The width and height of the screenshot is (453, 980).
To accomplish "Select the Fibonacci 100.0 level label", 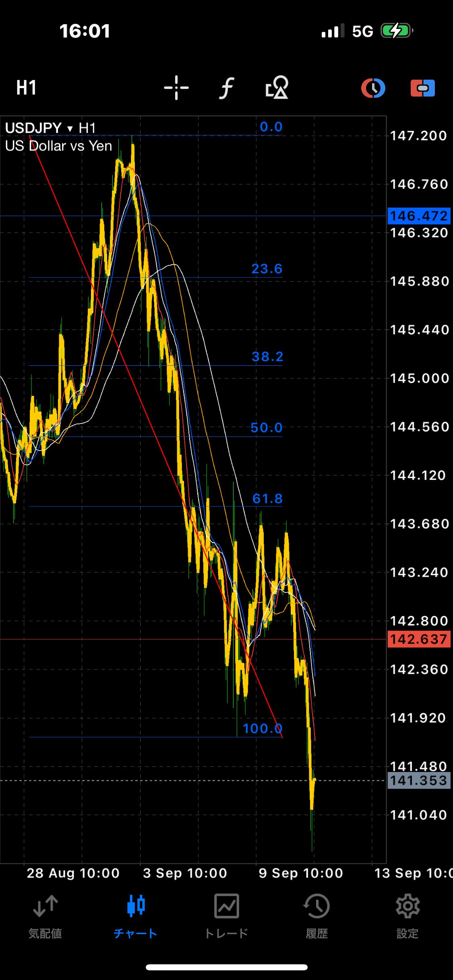I will tap(263, 729).
